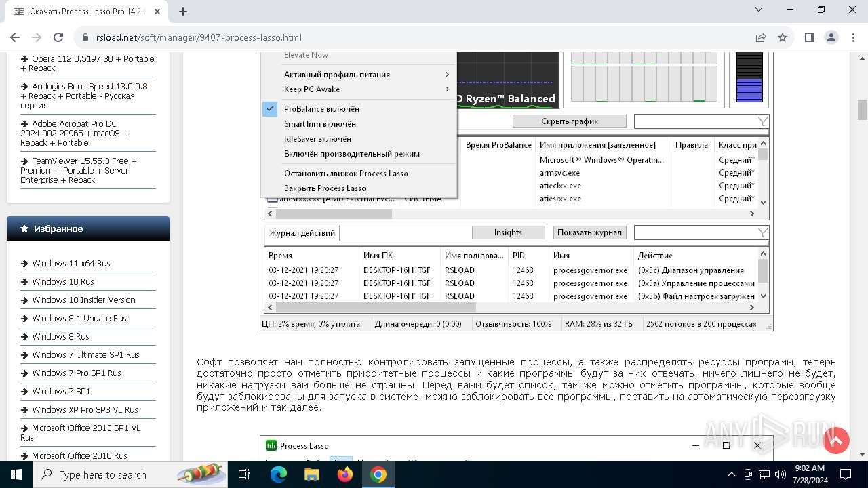The width and height of the screenshot is (868, 488).
Task: Go back to the previous page
Action: pos(15,37)
